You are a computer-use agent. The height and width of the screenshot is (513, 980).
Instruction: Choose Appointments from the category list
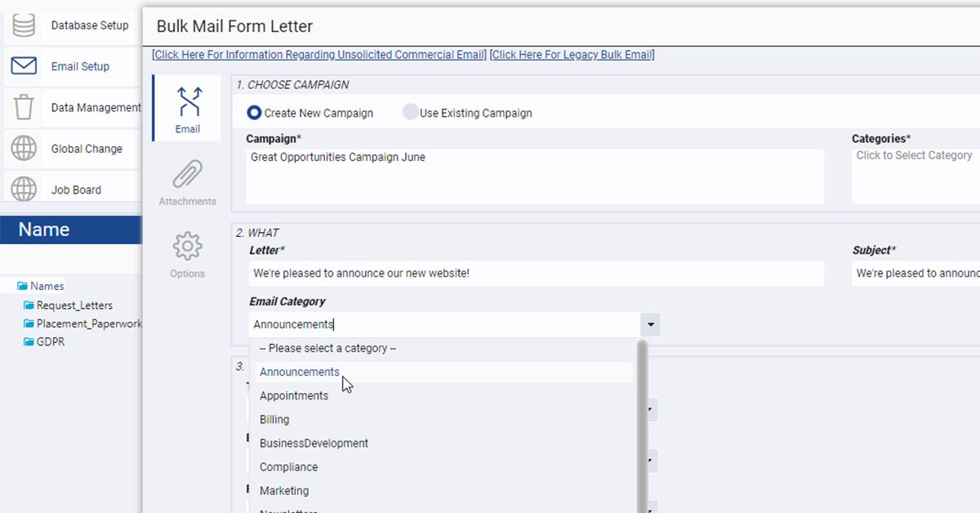pos(294,396)
